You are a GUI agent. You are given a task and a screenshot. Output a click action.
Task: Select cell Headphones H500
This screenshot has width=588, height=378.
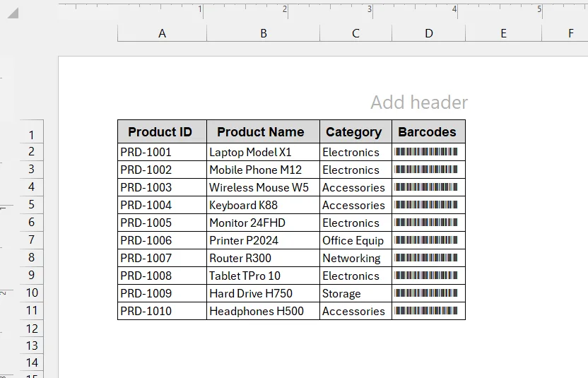coord(263,310)
